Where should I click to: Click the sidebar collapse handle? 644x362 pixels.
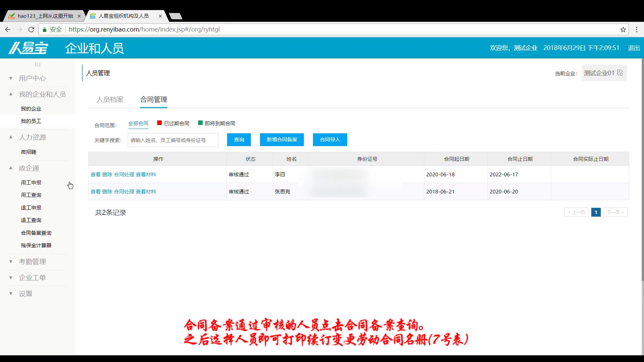click(x=38, y=64)
